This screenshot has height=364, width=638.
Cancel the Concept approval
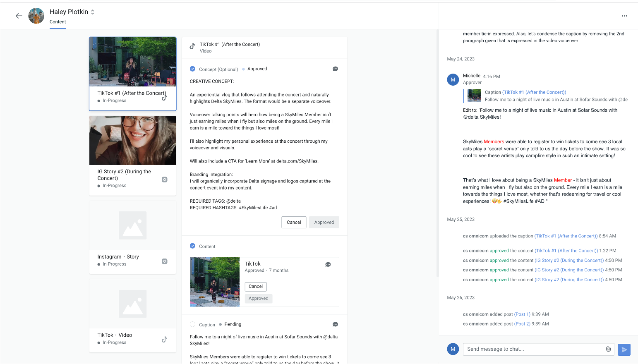[x=294, y=222]
